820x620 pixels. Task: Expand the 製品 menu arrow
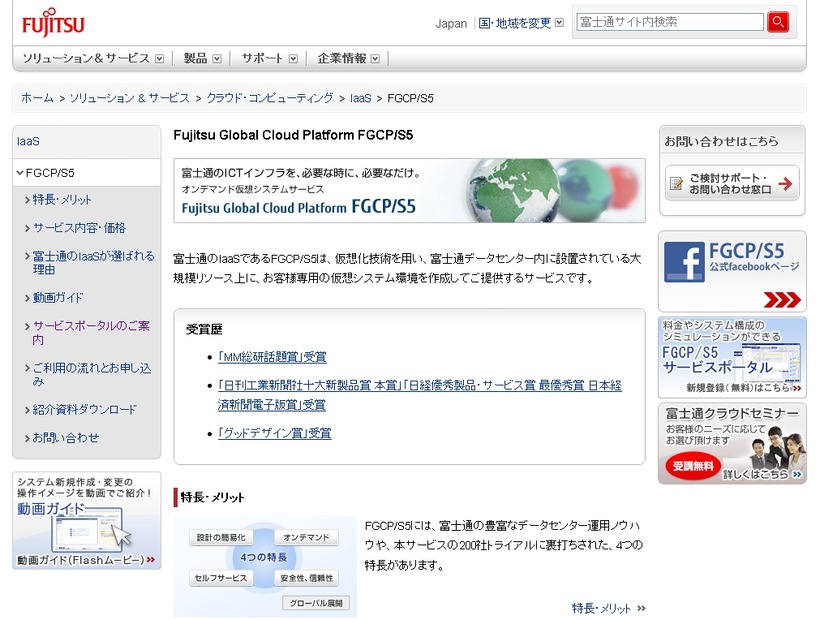tap(217, 59)
